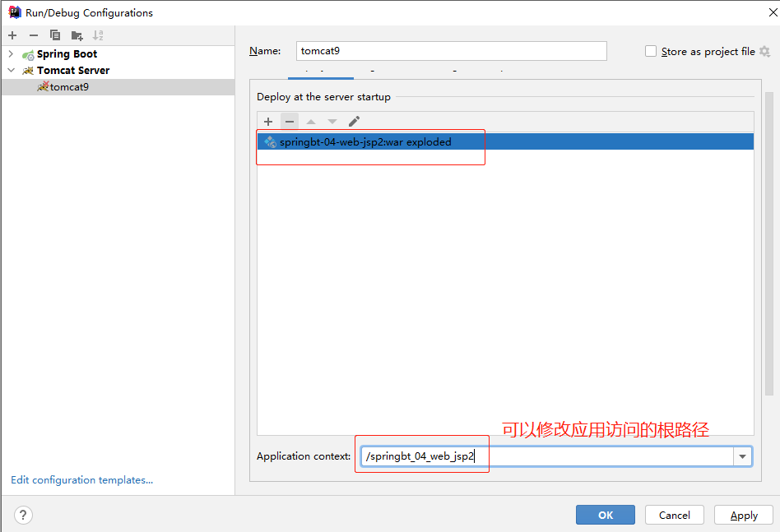
Task: Copy the selected configuration
Action: 55,35
